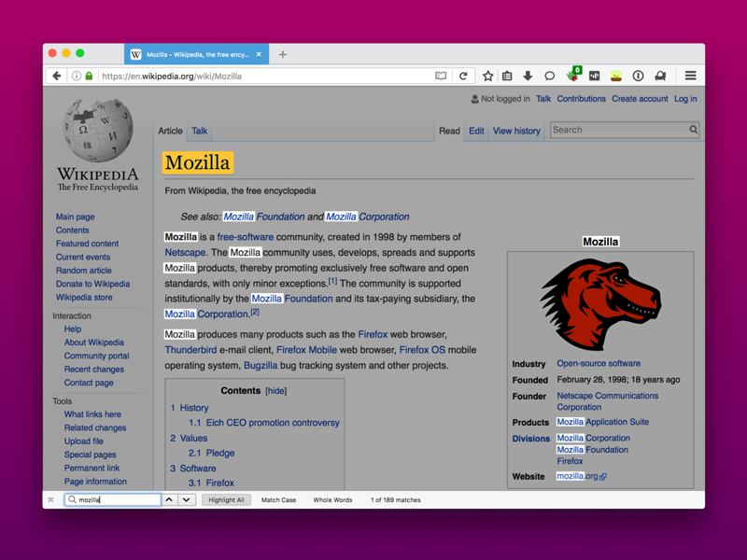Open the Firefox hamburger menu
The height and width of the screenshot is (560, 747).
pyautogui.click(x=690, y=76)
